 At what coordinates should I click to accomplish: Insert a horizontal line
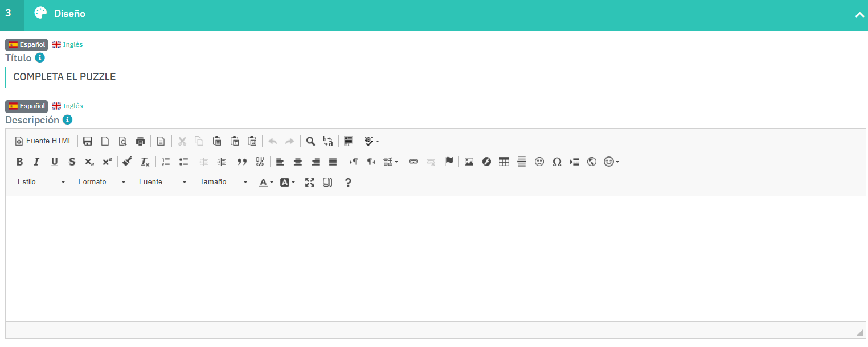click(x=522, y=162)
